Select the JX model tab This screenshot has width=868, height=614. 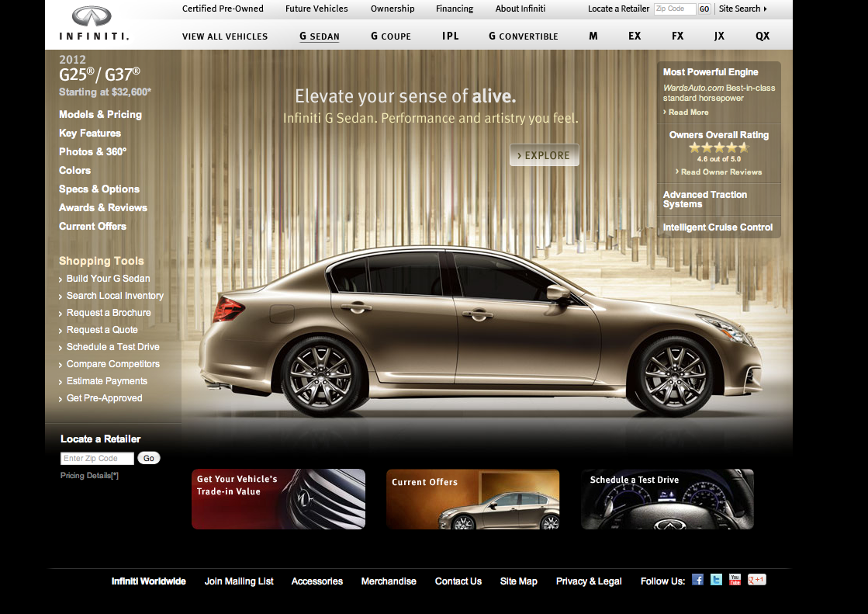(719, 36)
